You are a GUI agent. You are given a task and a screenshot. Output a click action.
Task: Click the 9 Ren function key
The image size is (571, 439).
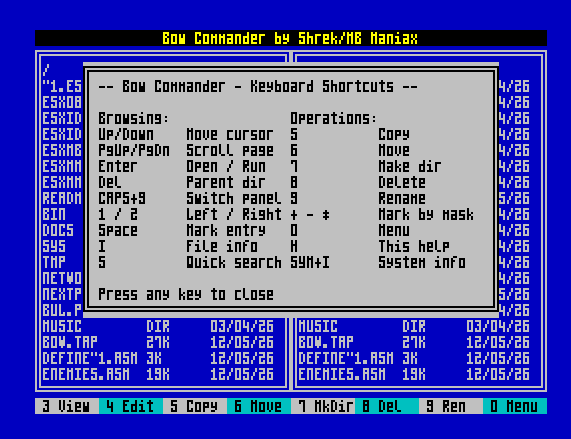coord(451,406)
